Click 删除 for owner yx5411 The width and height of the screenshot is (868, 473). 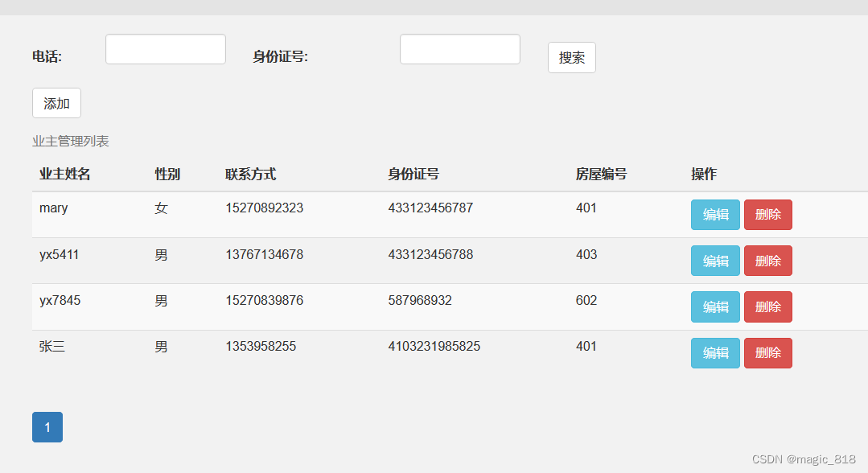pos(767,261)
